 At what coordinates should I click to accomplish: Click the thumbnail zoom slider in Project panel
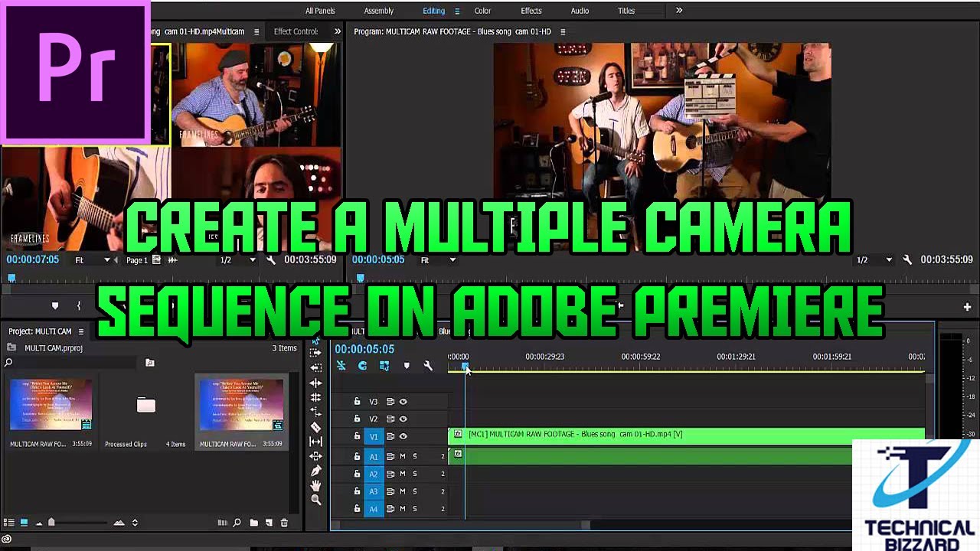coord(51,523)
